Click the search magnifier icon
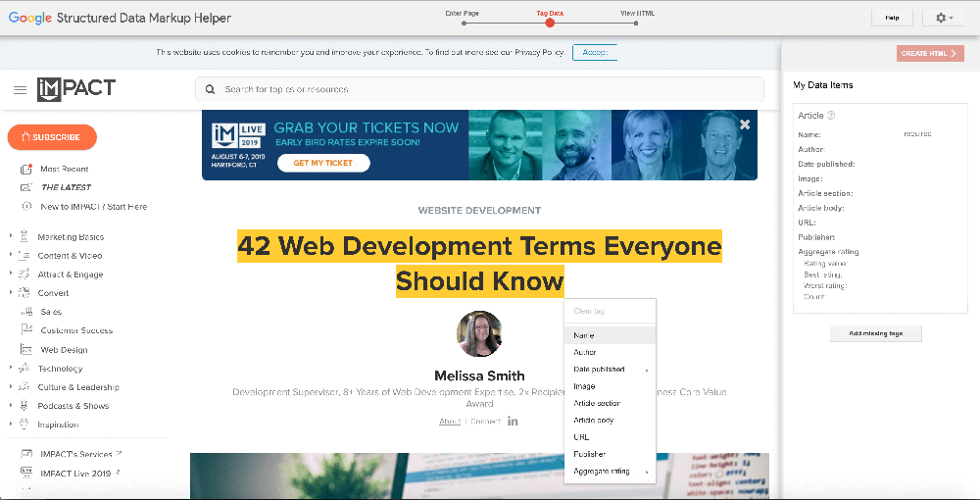 click(x=211, y=89)
